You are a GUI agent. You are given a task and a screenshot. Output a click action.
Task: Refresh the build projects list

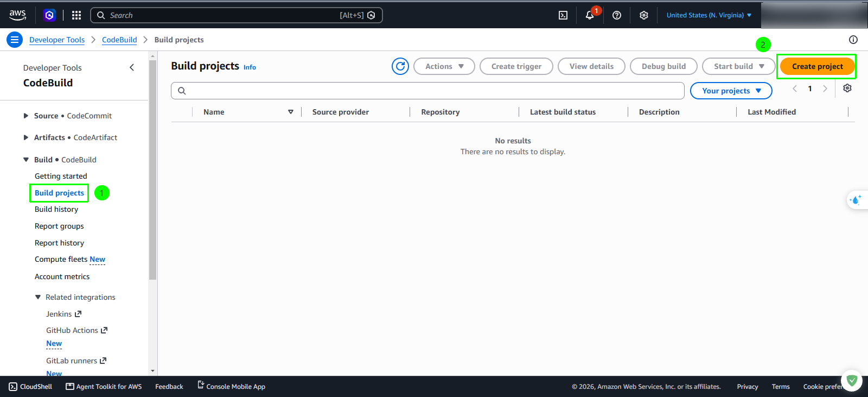click(x=400, y=66)
